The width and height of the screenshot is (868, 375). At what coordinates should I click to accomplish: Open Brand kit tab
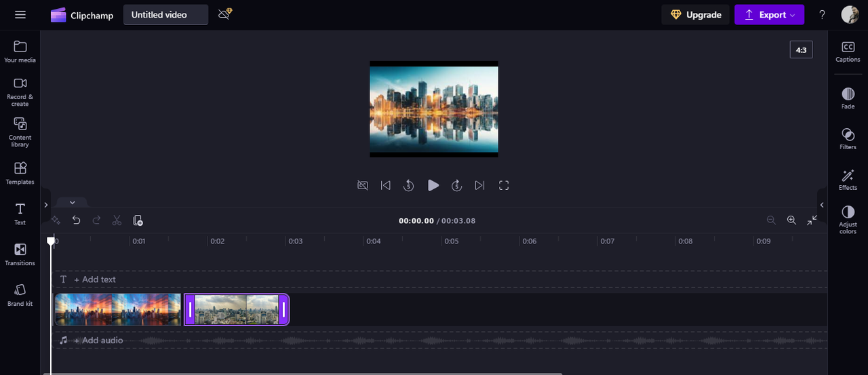(20, 295)
